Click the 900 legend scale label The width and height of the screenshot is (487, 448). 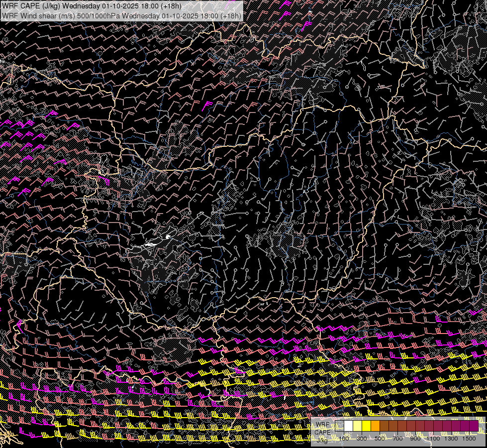click(415, 439)
